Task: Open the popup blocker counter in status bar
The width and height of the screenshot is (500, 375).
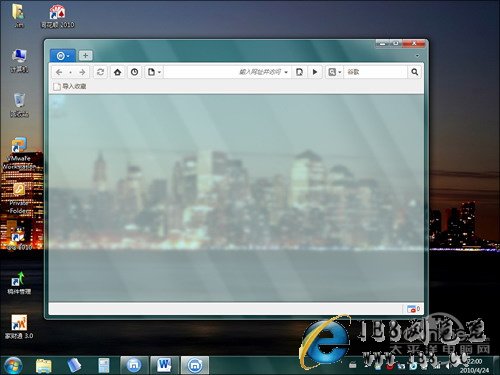Action: click(x=413, y=309)
